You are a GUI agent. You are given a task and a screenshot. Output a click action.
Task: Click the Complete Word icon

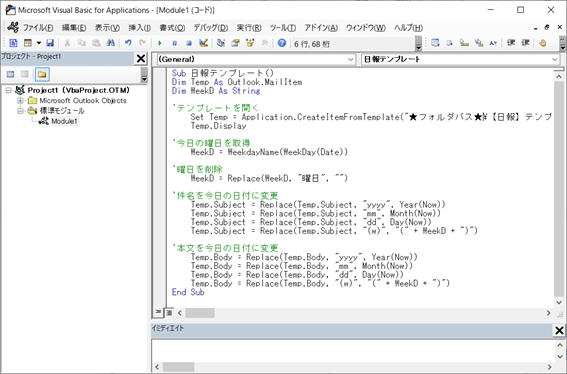click(x=493, y=43)
